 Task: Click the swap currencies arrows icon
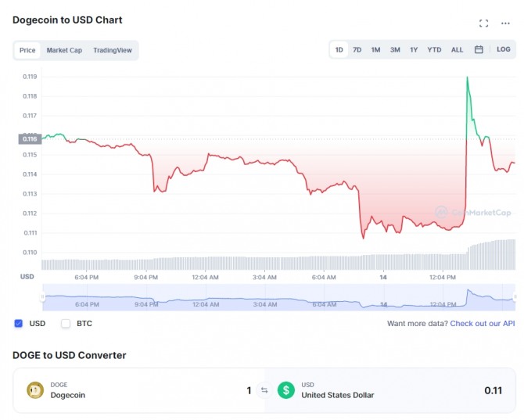[x=264, y=390]
